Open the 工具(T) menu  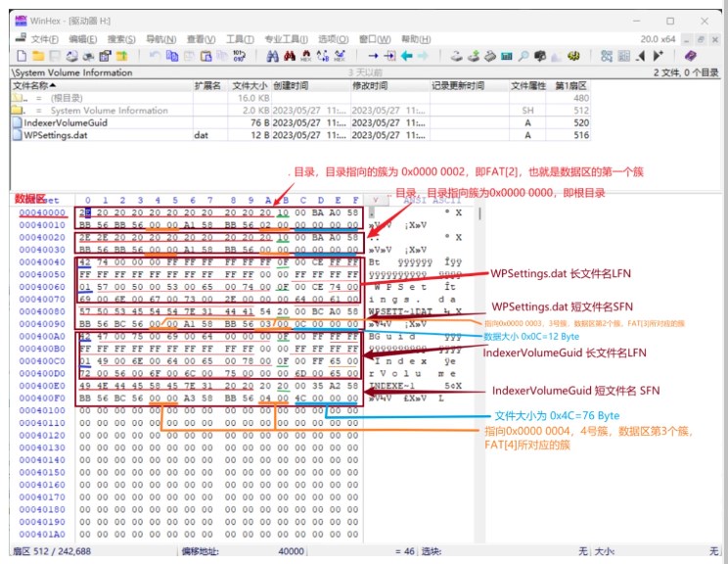(x=240, y=39)
